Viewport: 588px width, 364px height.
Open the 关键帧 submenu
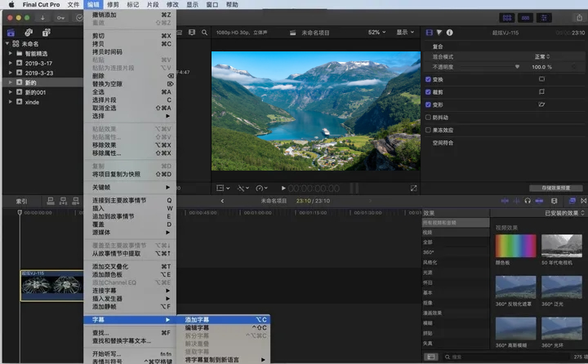click(130, 187)
